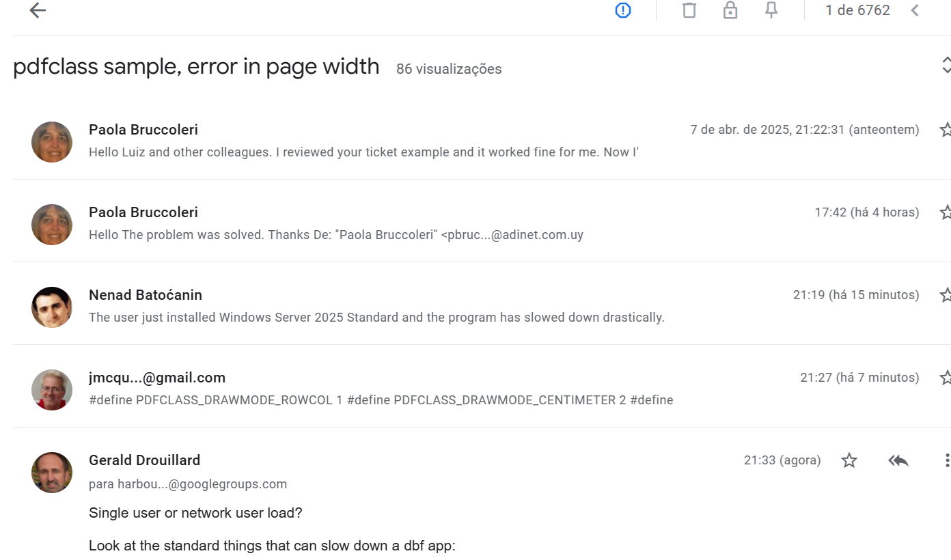Viewport: 951px width, 560px height.
Task: Click the jmcqu...@gmail.com sender name
Action: (157, 378)
